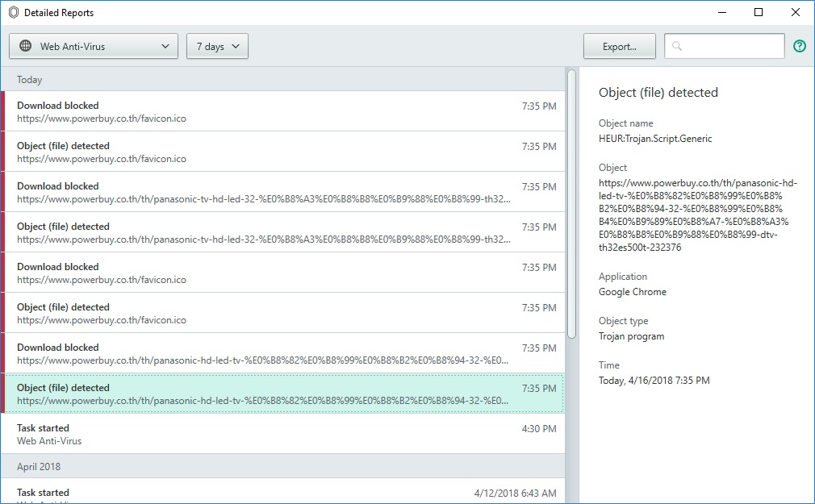Click Trojan program object type value
The height and width of the screenshot is (504, 815).
632,336
